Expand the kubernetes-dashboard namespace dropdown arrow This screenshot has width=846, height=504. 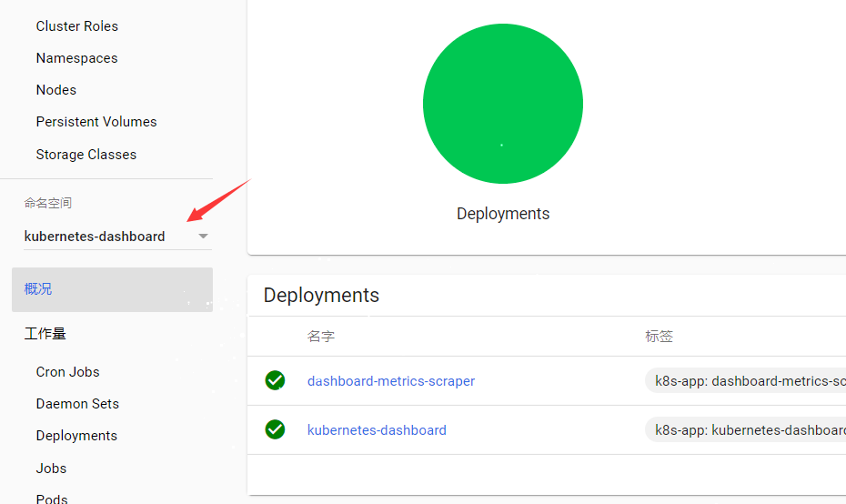(x=203, y=237)
